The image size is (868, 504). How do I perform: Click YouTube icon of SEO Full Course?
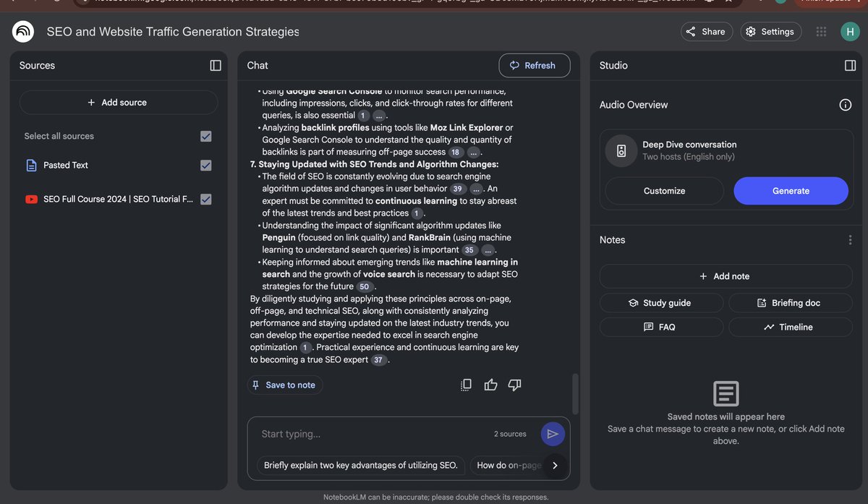pos(31,200)
